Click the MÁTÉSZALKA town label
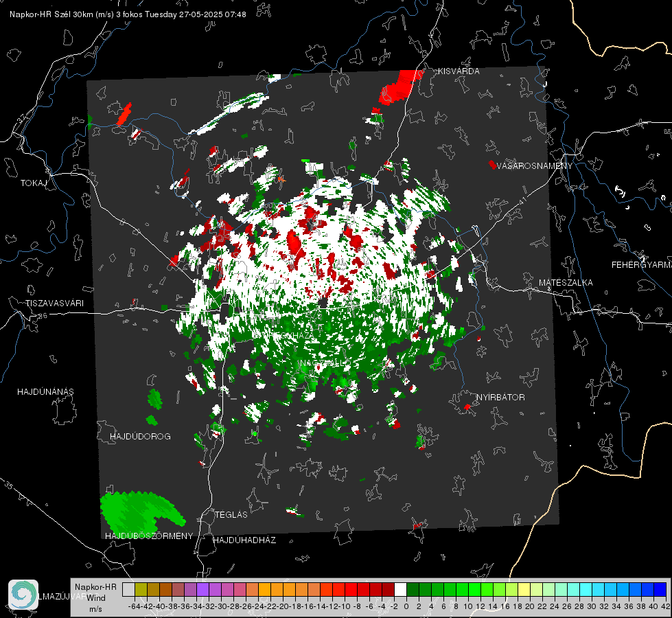Viewport: 672px width, 618px height. (566, 283)
